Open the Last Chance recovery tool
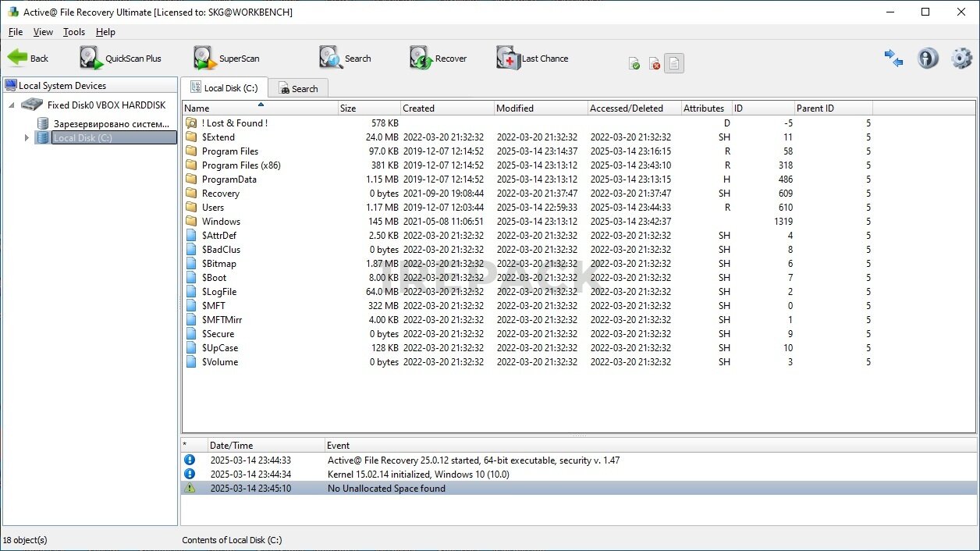 (508, 59)
